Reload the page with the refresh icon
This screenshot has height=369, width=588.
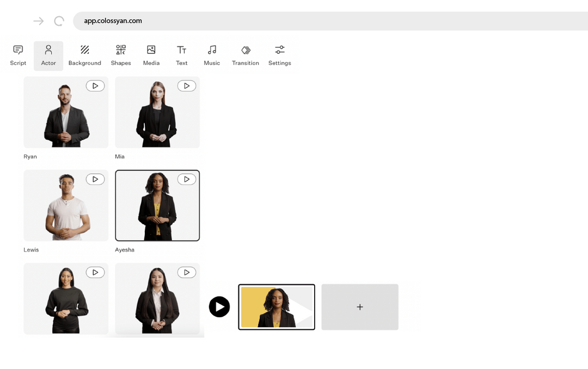58,21
